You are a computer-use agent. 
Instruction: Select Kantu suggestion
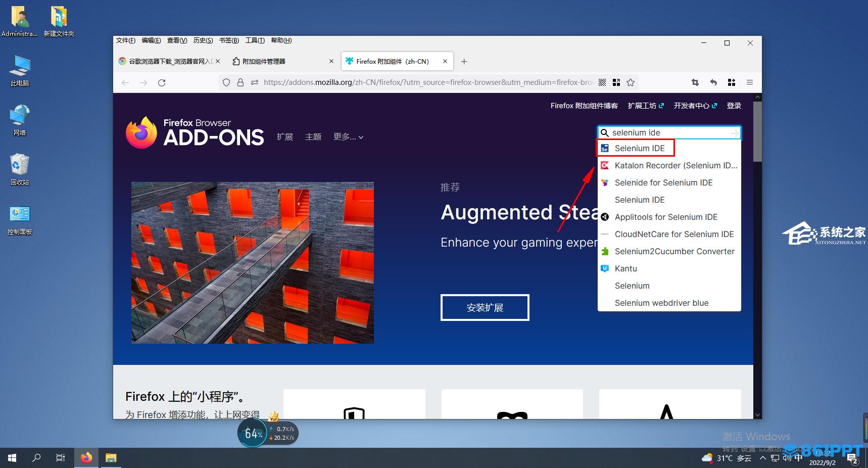click(x=669, y=268)
